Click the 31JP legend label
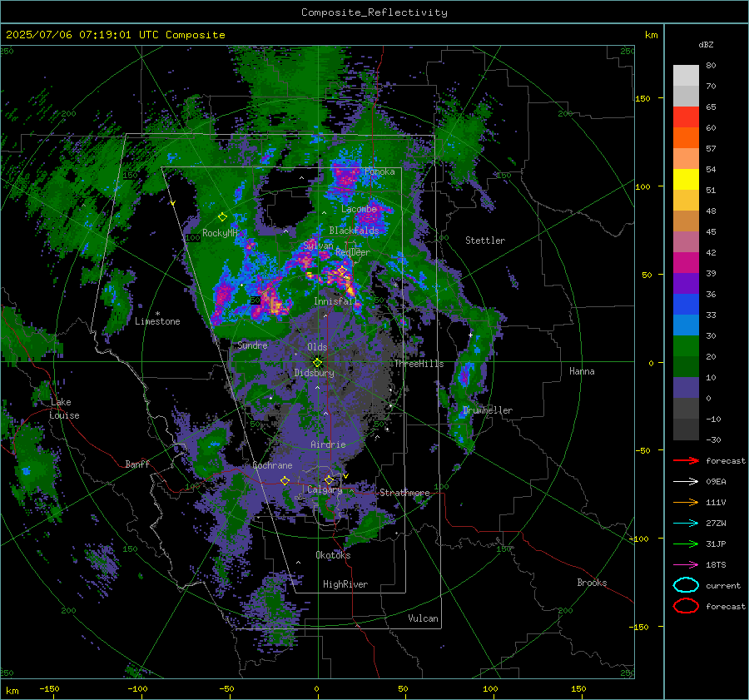749x700 pixels. pyautogui.click(x=716, y=544)
